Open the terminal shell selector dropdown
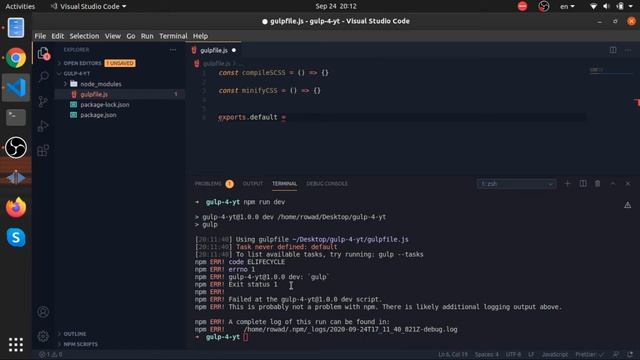 (517, 184)
